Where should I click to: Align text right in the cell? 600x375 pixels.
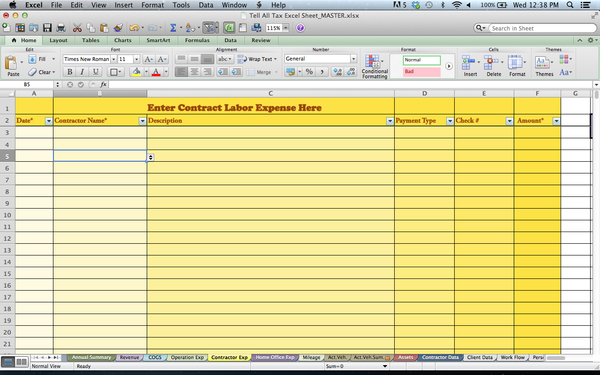pos(207,72)
